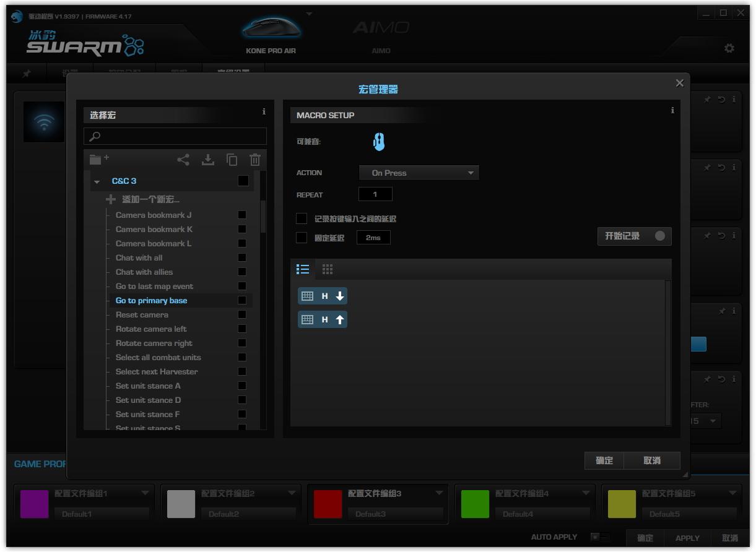
Task: Enable record delay between key inputs checkbox
Action: pos(302,218)
